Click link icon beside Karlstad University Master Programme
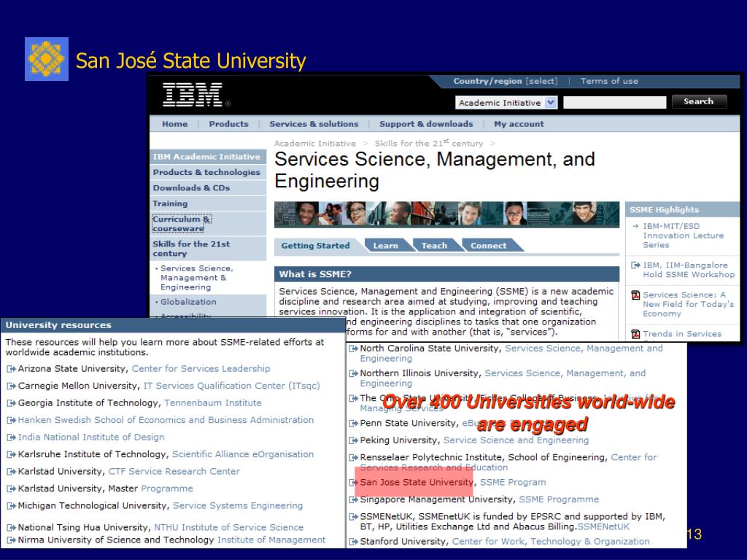The height and width of the screenshot is (560, 747). pyautogui.click(x=10, y=489)
